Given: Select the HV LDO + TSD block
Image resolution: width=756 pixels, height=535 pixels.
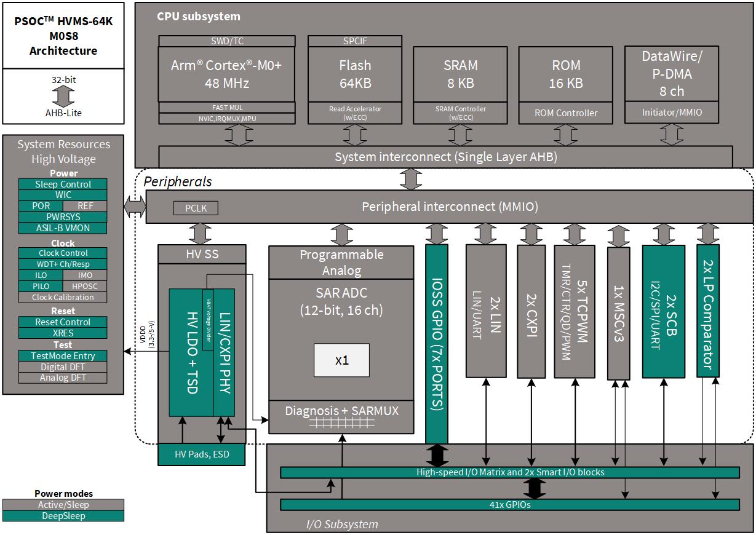Looking at the screenshot, I should (x=191, y=352).
